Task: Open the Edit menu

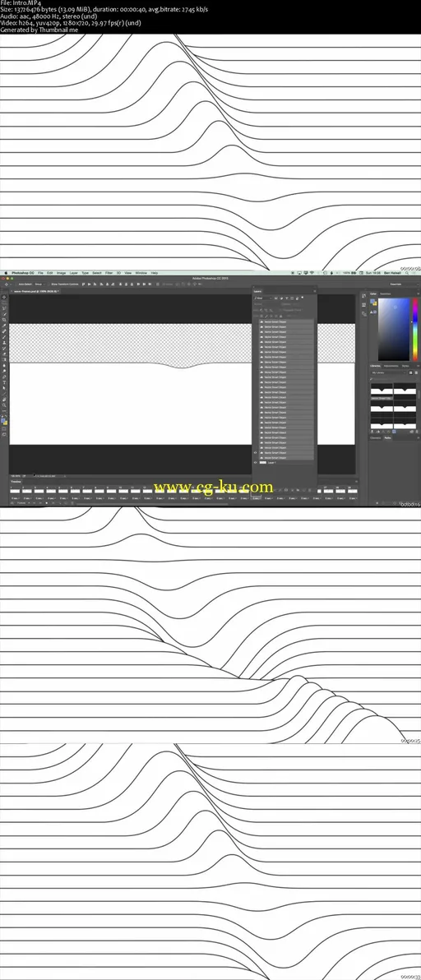Action: click(x=50, y=273)
